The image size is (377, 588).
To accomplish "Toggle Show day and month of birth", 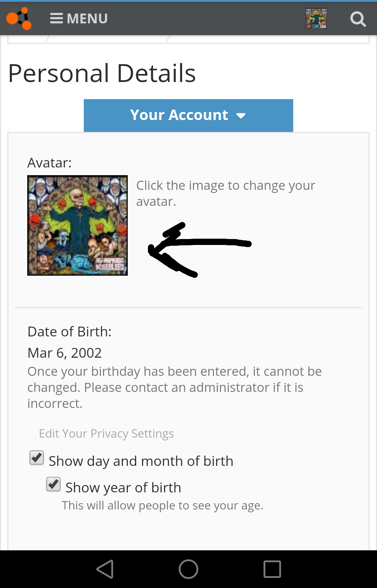I will [x=37, y=458].
